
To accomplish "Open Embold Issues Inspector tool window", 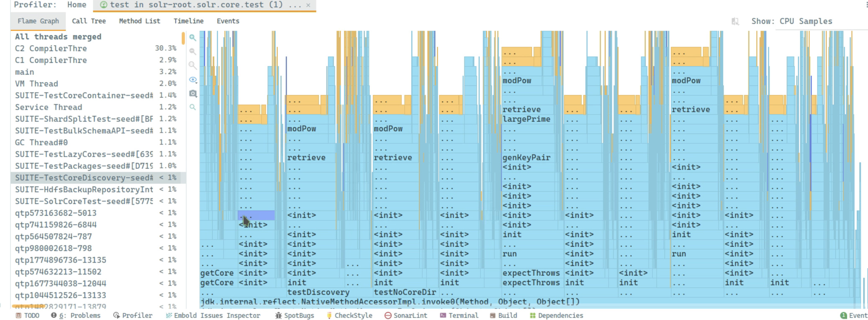I will (x=213, y=315).
